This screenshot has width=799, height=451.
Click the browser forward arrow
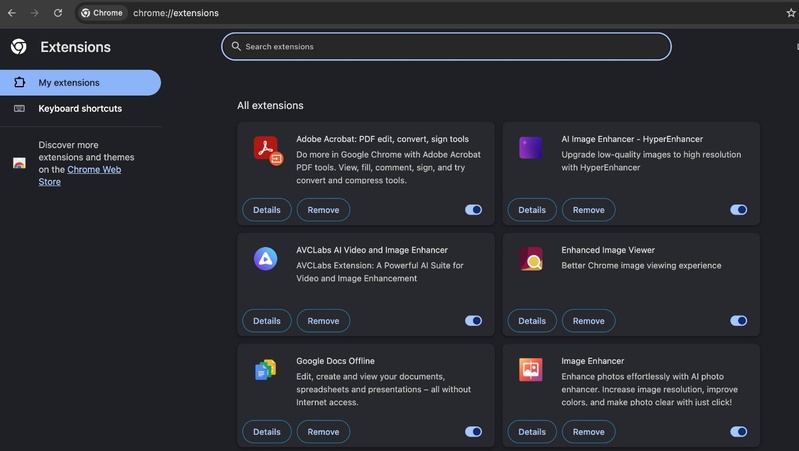[x=35, y=13]
